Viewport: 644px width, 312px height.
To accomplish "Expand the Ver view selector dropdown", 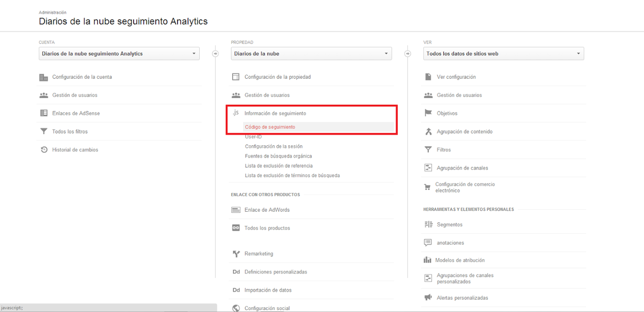I will (x=503, y=54).
